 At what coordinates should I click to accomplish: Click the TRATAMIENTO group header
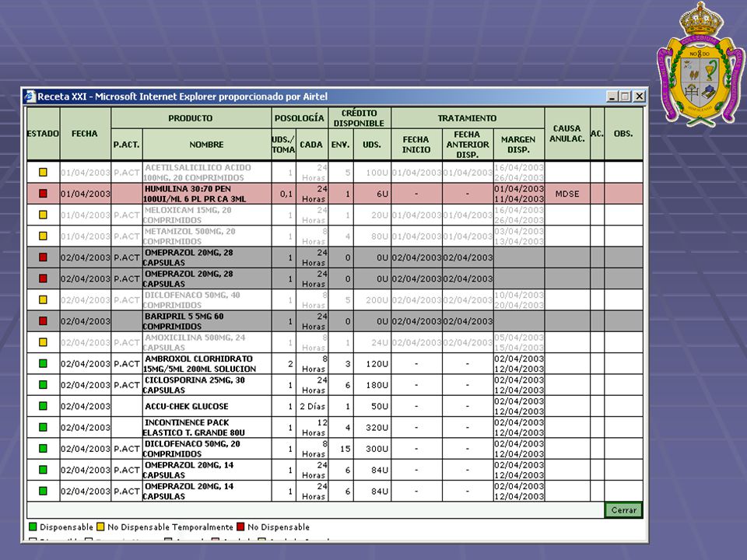pyautogui.click(x=468, y=118)
